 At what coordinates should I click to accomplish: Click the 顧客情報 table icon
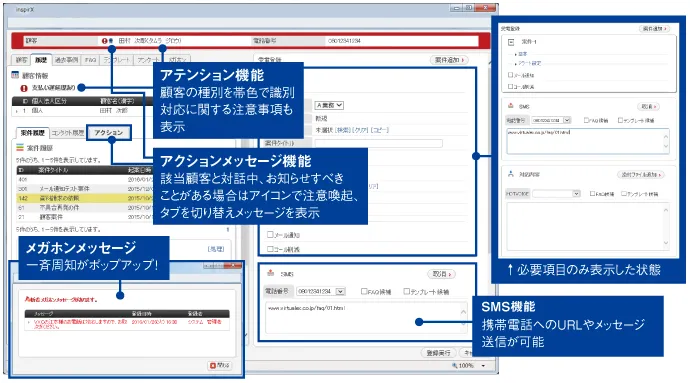15,75
